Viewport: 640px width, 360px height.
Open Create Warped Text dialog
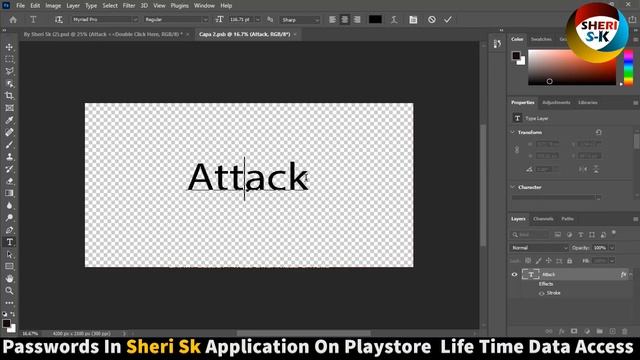pos(394,20)
